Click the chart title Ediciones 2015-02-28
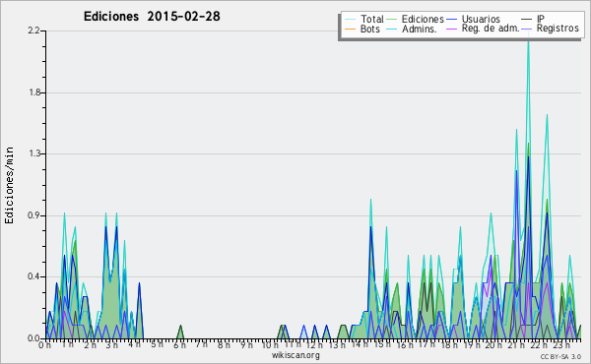Viewport: 591px width, 364px height. pos(152,17)
